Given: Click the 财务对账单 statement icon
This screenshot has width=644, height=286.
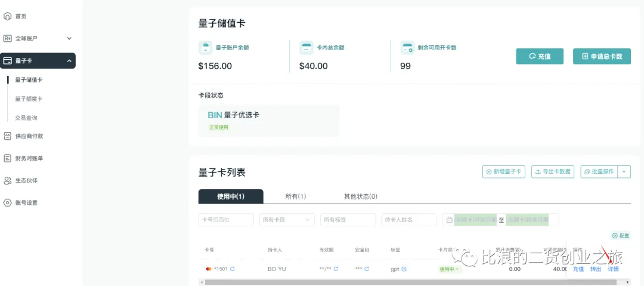Looking at the screenshot, I should (x=8, y=158).
